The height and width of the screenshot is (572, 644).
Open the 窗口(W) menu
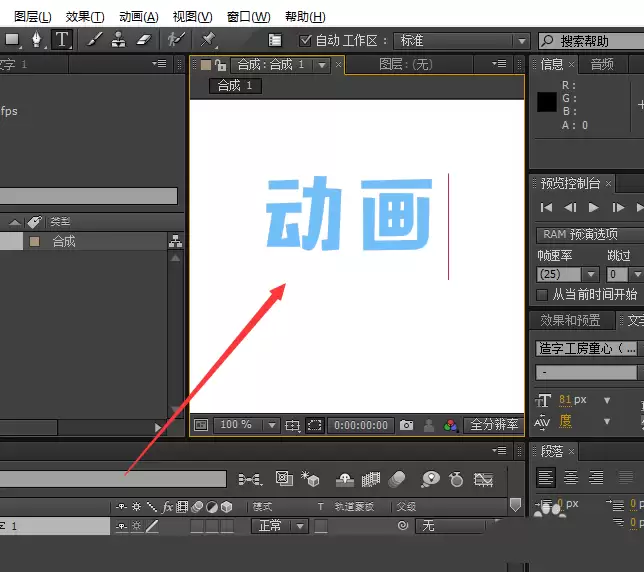click(248, 17)
